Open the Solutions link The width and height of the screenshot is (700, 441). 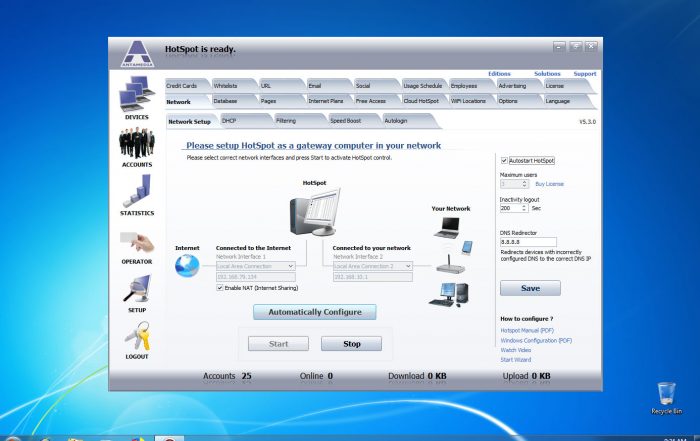[547, 74]
